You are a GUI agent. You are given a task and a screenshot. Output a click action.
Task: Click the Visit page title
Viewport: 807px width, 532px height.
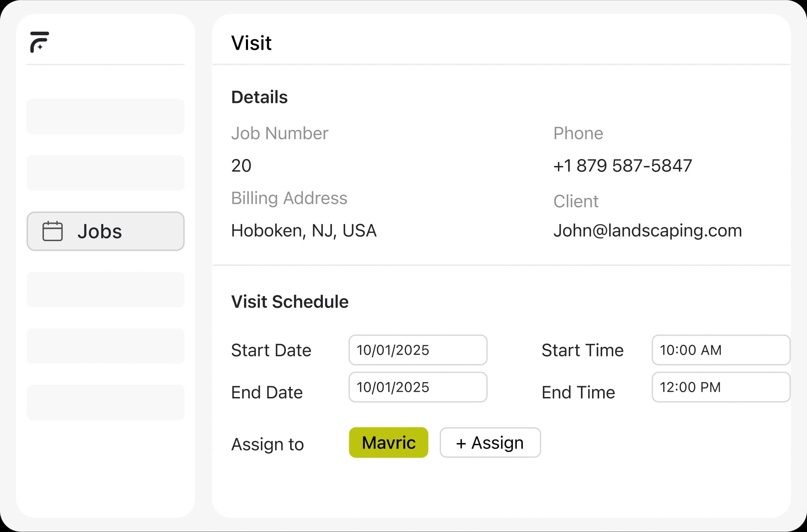[251, 43]
